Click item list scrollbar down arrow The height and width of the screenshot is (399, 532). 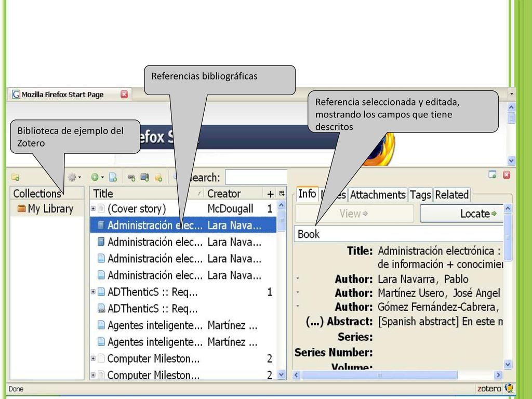(281, 375)
